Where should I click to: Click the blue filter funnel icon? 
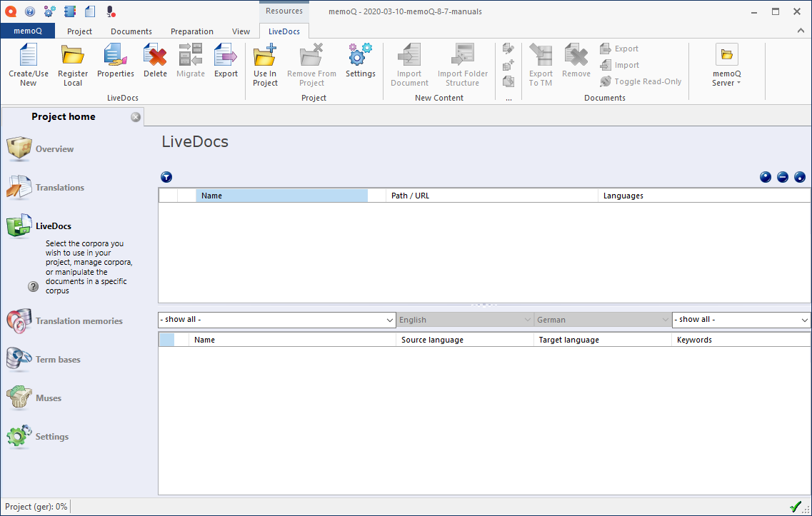click(x=166, y=177)
